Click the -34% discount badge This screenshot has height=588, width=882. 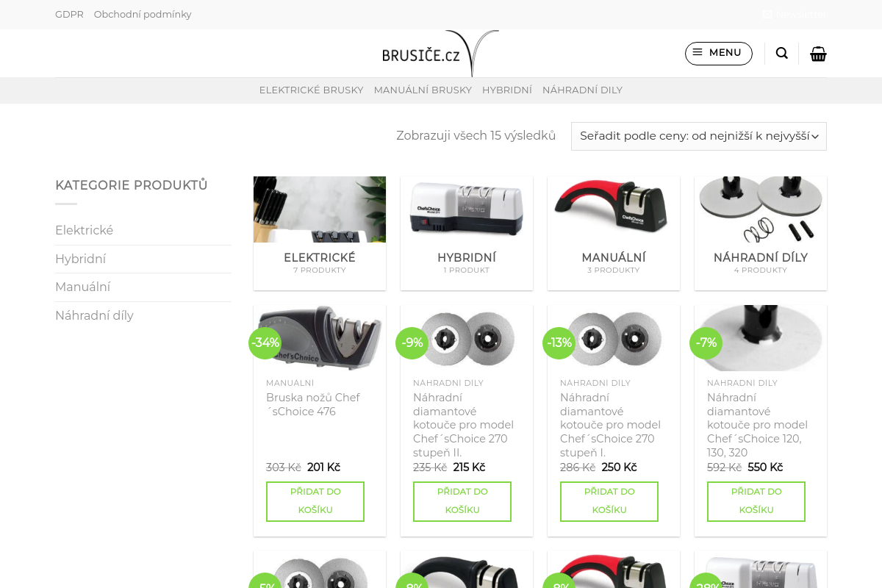pos(265,343)
